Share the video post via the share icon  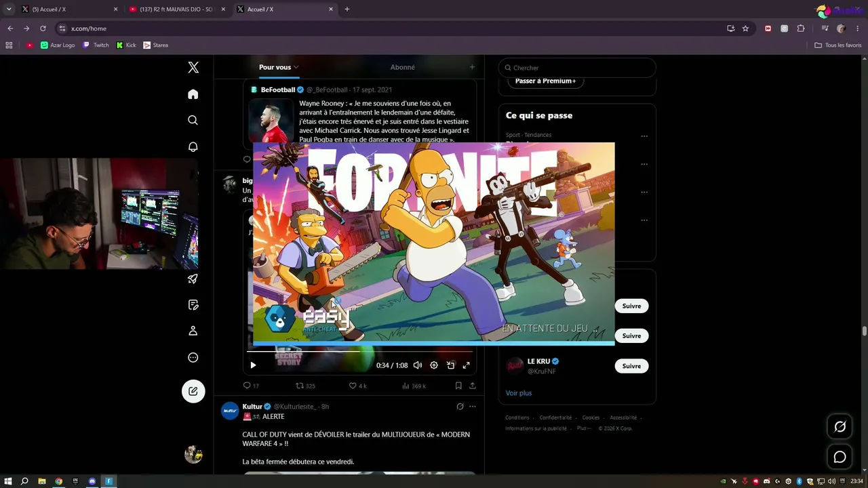pos(473,386)
